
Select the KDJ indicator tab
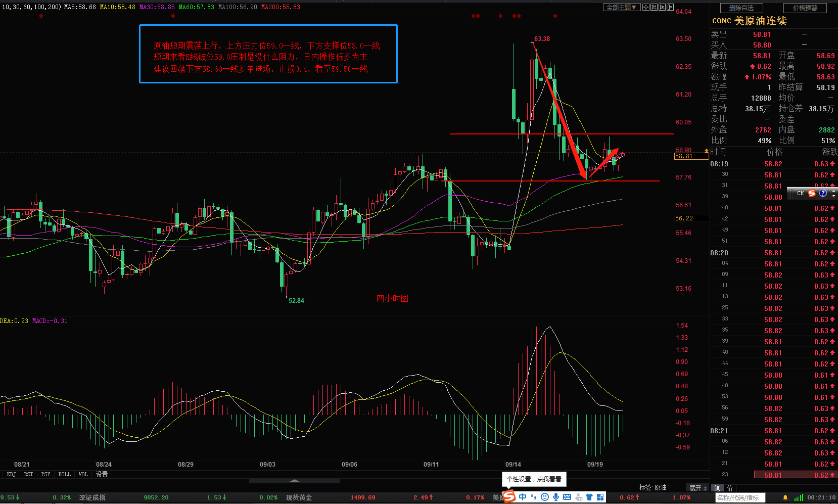[x=11, y=474]
